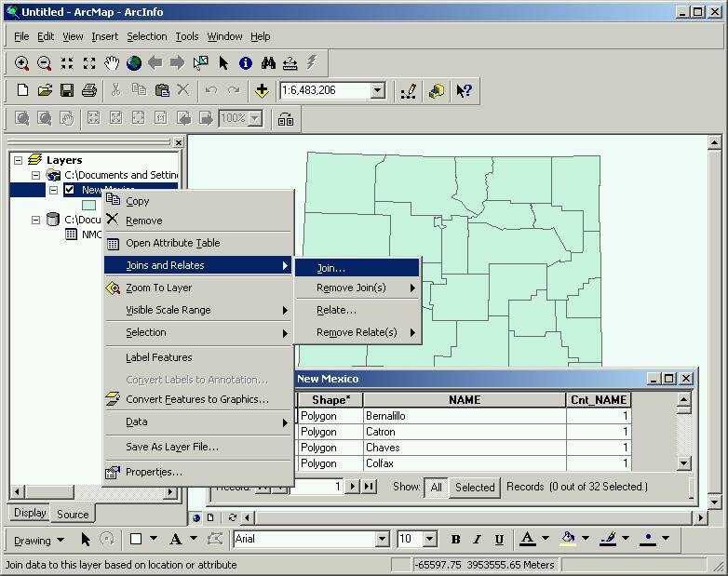Activate the Identify tool
Image resolution: width=728 pixels, height=576 pixels.
246,63
